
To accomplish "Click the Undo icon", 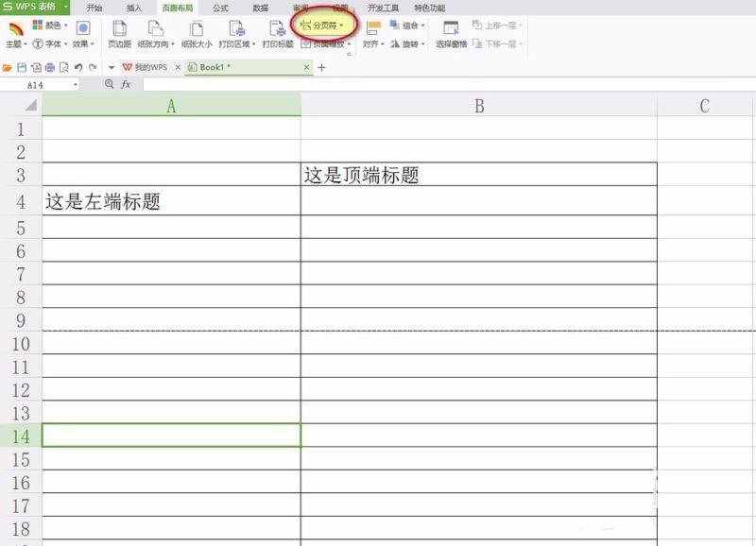I will click(79, 67).
